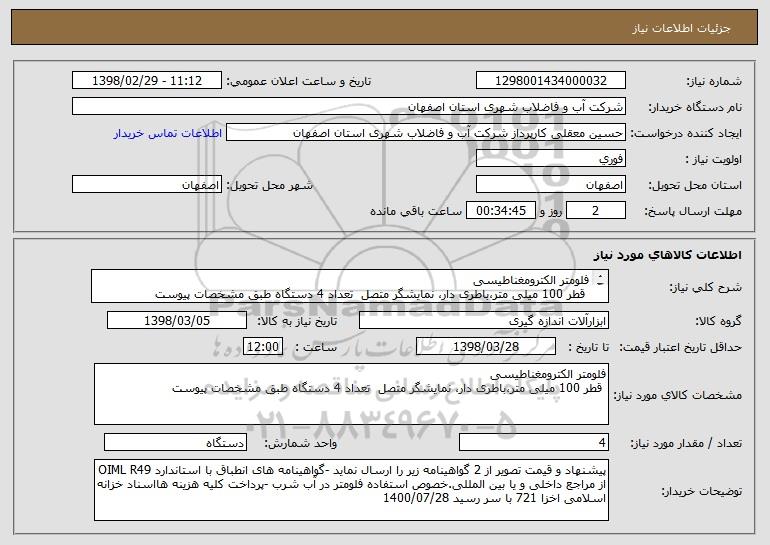Image resolution: width=770 pixels, height=545 pixels.
Task: Click the goods group field ابزارآلات اندازه گیری
Action: pyautogui.click(x=484, y=321)
